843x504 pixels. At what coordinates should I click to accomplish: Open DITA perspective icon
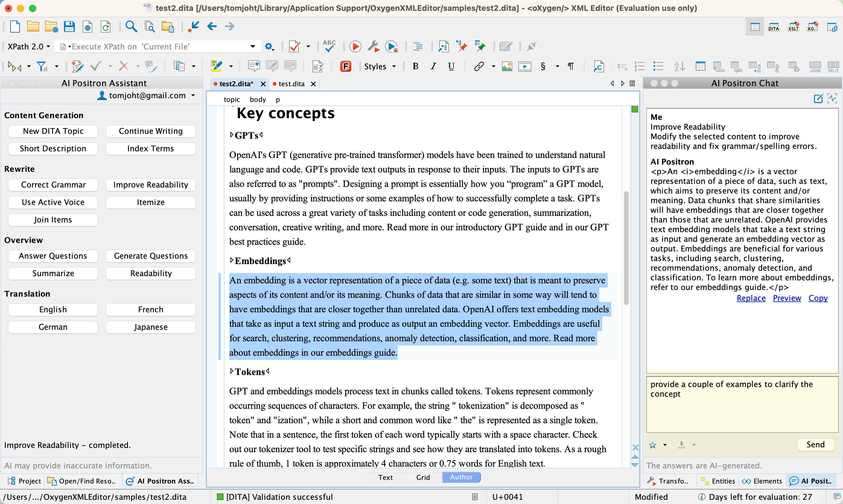coord(774,27)
